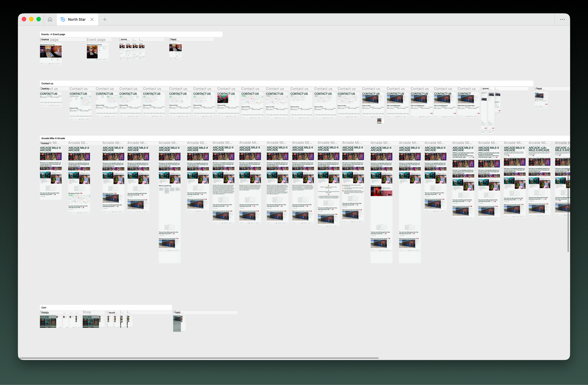This screenshot has height=385, width=588.
Task: Select the North Star tab
Action: (x=77, y=19)
